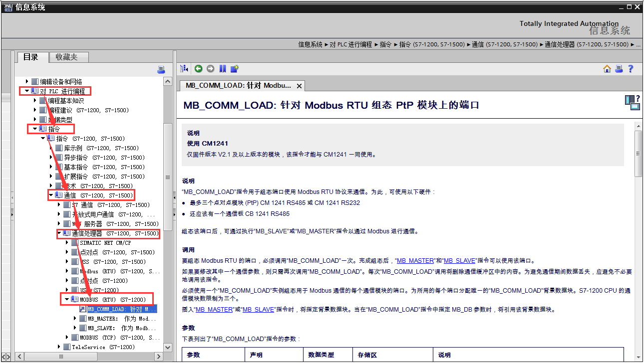
Task: Select 异步指令 (S7-1200, S7-1500) tree item
Action: (104, 157)
